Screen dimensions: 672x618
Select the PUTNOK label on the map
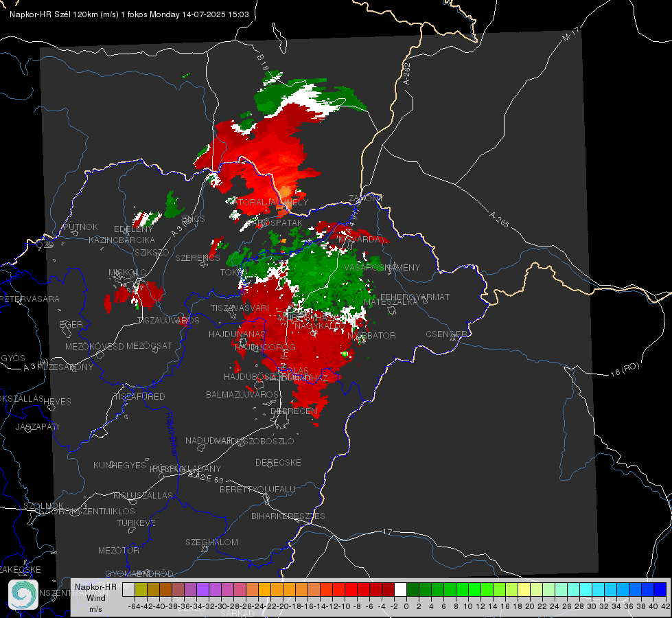(80, 227)
